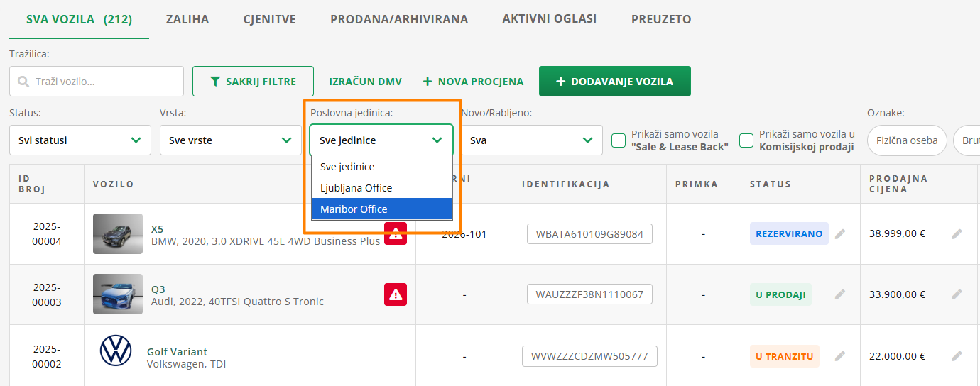The image size is (980, 386).
Task: Click the Audi Q3 vehicle thumbnail
Action: [118, 294]
